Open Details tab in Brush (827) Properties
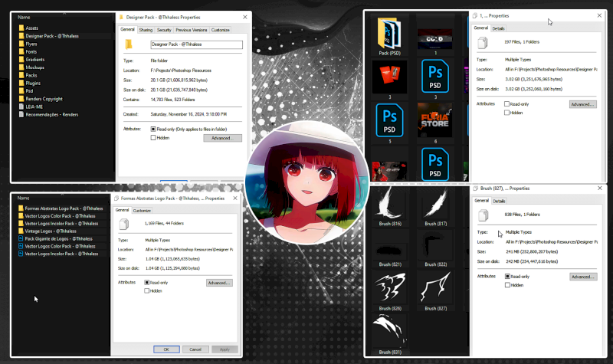Viewport: 613px width, 364px height. click(499, 201)
